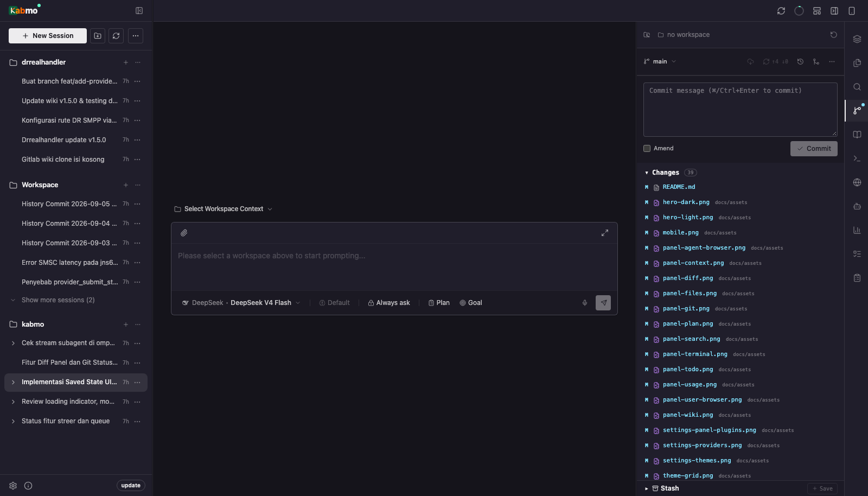Click the Commit button
868x496 pixels.
(x=814, y=149)
